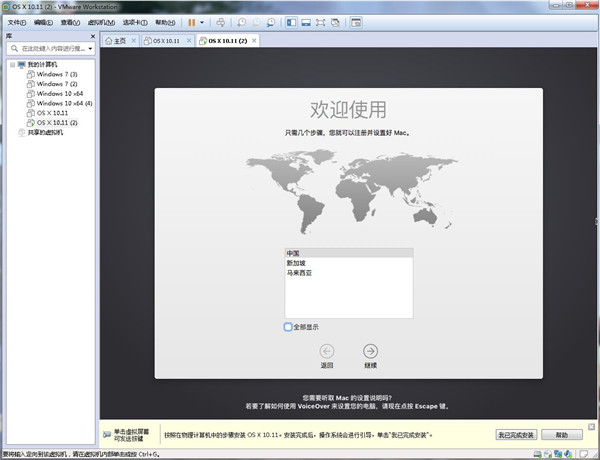This screenshot has height=460, width=600.
Task: Choose 中国 in the country list
Action: [349, 253]
